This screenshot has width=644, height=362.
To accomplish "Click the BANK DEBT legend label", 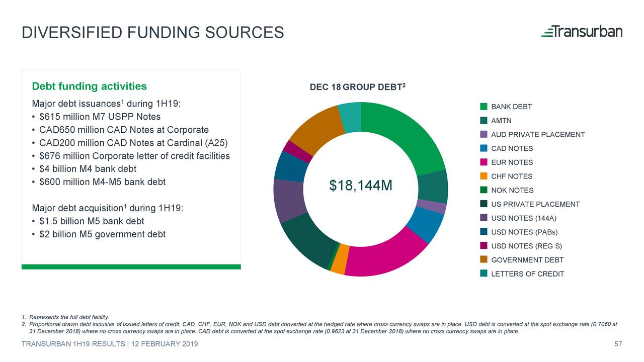I will [x=512, y=107].
